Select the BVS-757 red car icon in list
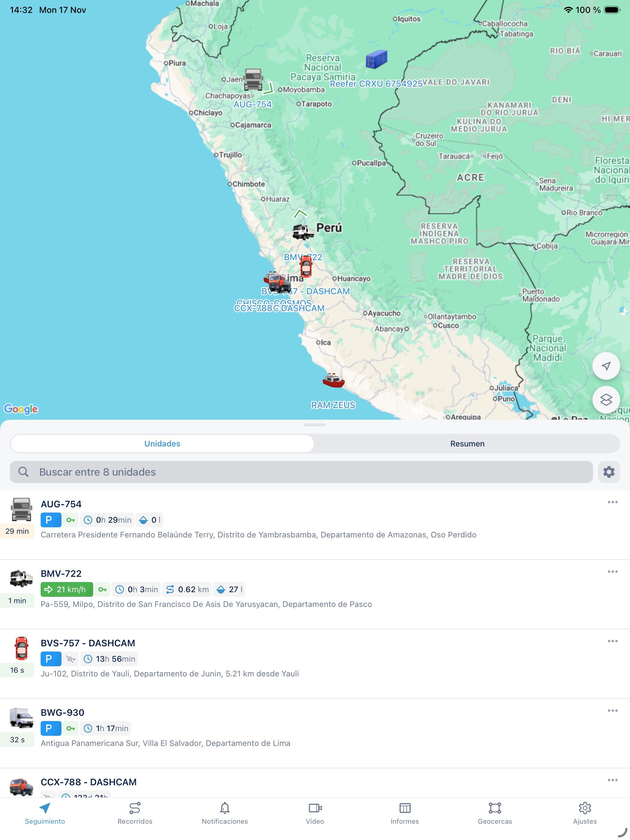 pos(21,648)
